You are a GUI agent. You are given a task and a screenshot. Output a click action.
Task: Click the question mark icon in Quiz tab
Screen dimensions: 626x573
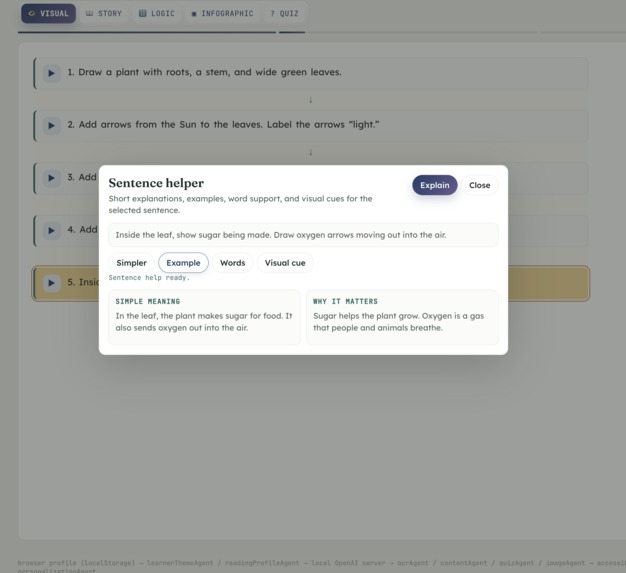click(272, 14)
